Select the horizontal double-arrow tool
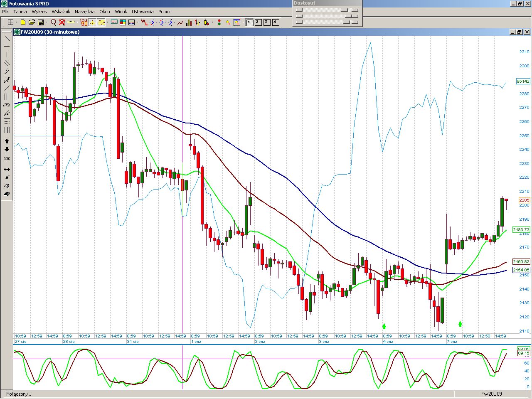The image size is (532, 399). coord(7,170)
